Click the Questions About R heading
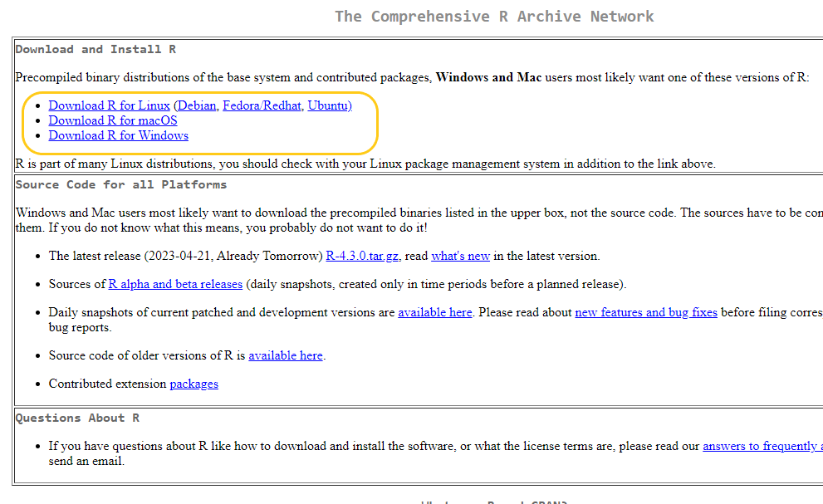Viewport: 823px width, 504px height. [77, 418]
